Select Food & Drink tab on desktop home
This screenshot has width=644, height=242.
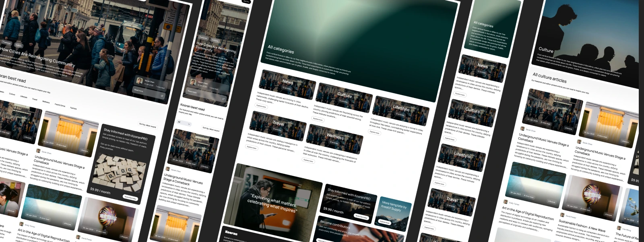(x=60, y=105)
